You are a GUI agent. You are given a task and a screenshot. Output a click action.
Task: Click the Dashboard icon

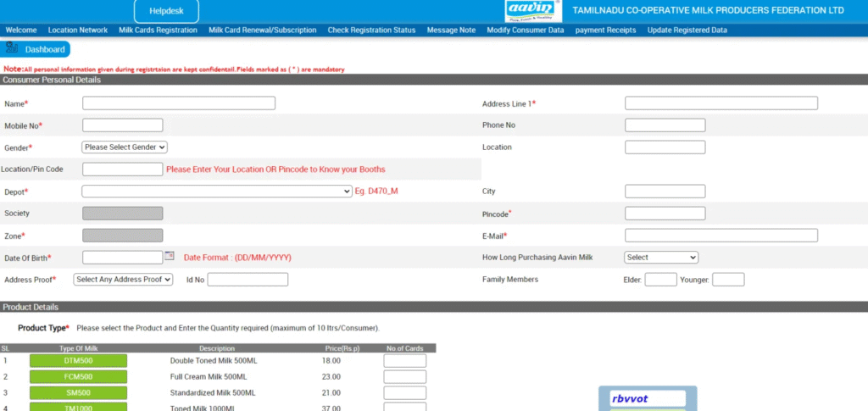pos(12,48)
